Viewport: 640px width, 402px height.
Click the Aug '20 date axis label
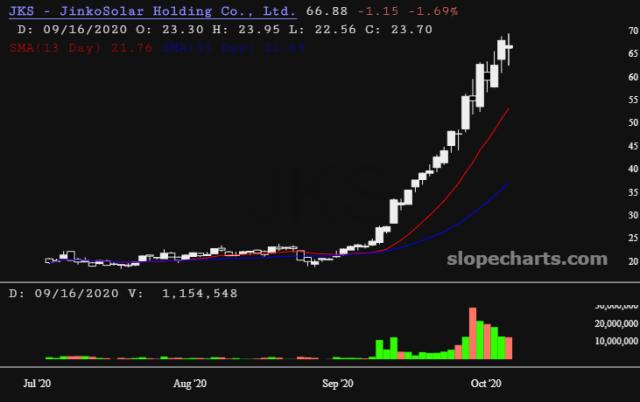[189, 383]
